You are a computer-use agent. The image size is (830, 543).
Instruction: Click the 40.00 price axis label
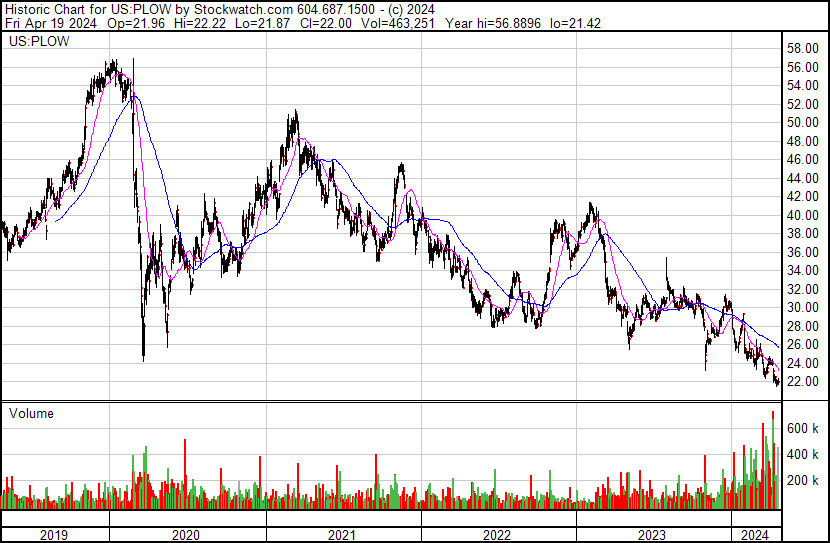point(803,215)
